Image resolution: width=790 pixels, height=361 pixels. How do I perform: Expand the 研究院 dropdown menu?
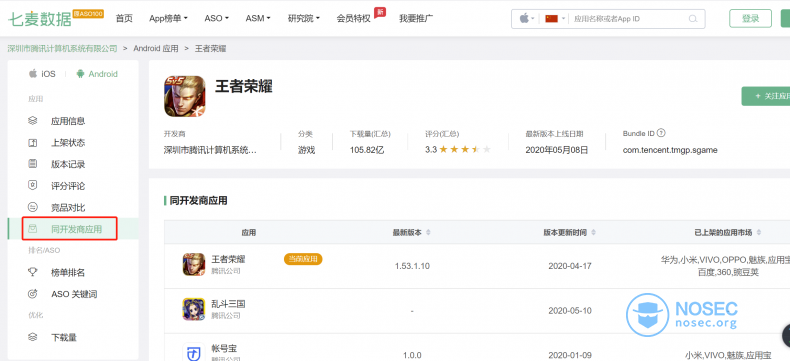pyautogui.click(x=303, y=19)
